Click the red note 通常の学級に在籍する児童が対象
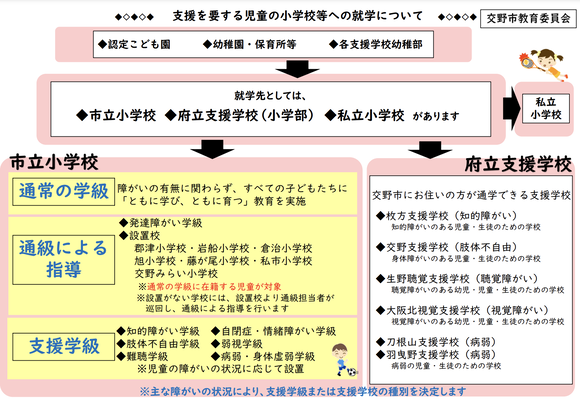580x400 pixels. click(x=214, y=286)
